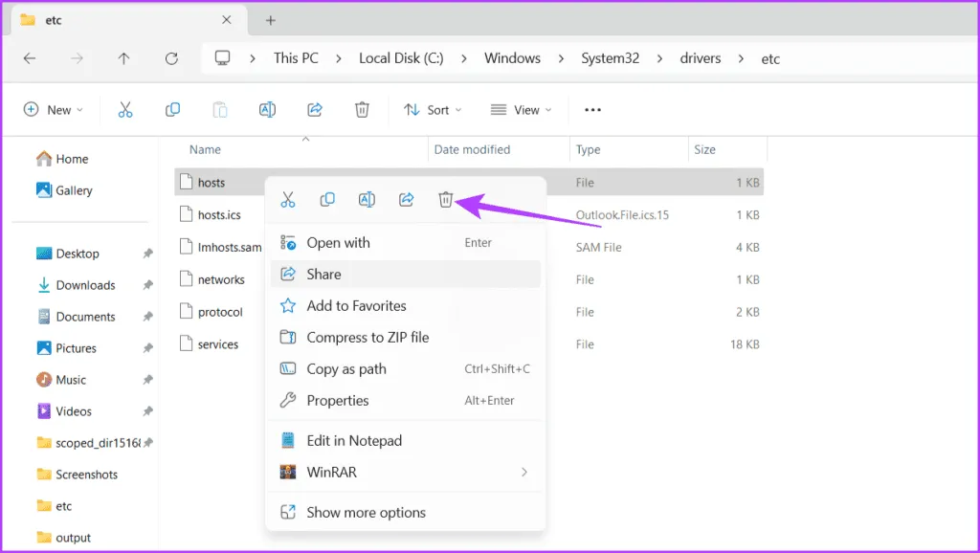Click the Cut scissors icon in context menu

point(287,199)
